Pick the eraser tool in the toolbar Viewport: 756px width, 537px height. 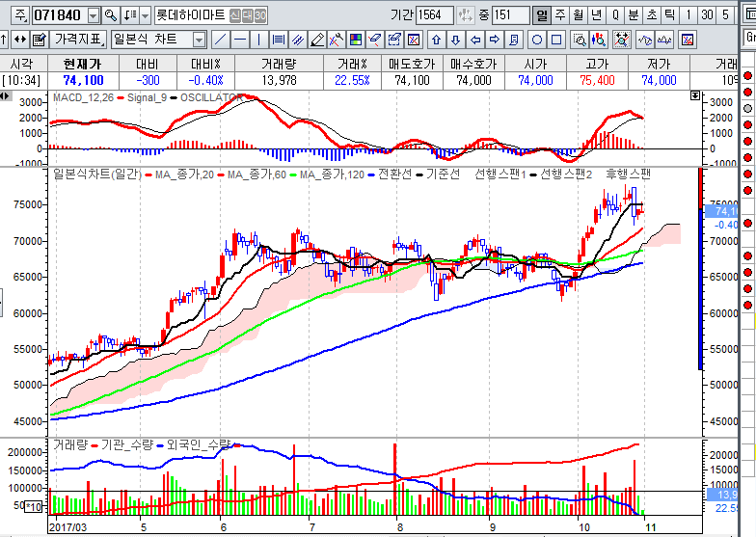316,40
